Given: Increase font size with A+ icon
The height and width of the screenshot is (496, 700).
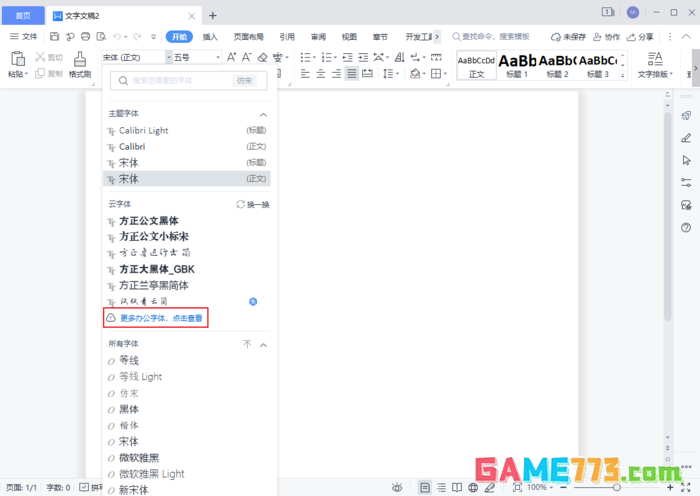Looking at the screenshot, I should coord(231,57).
